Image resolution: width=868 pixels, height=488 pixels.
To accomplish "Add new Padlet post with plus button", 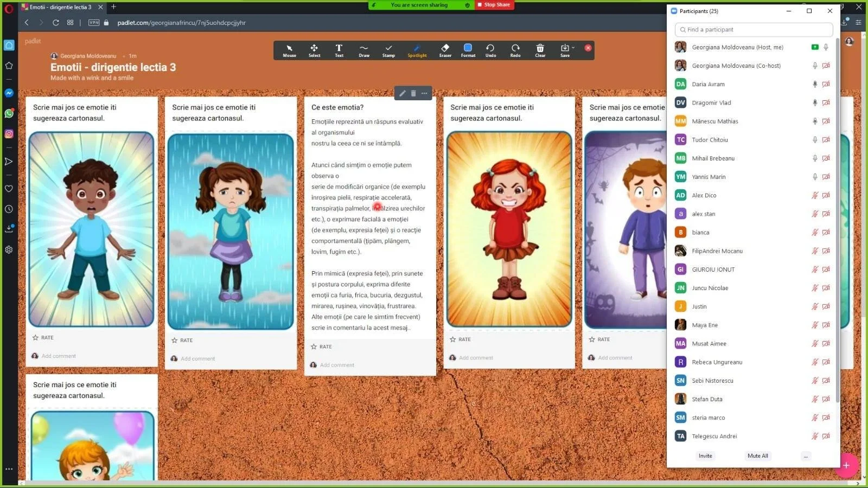I will click(x=846, y=465).
